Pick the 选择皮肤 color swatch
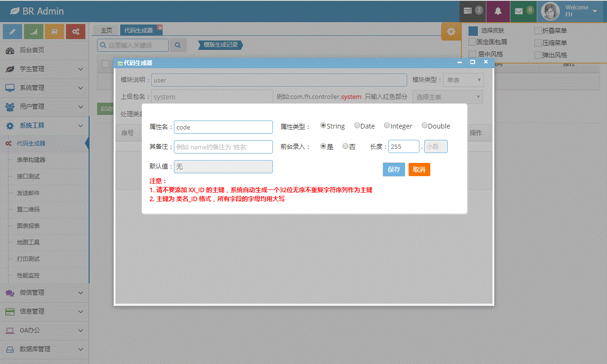Viewport: 607px width, 364px height. pos(473,31)
